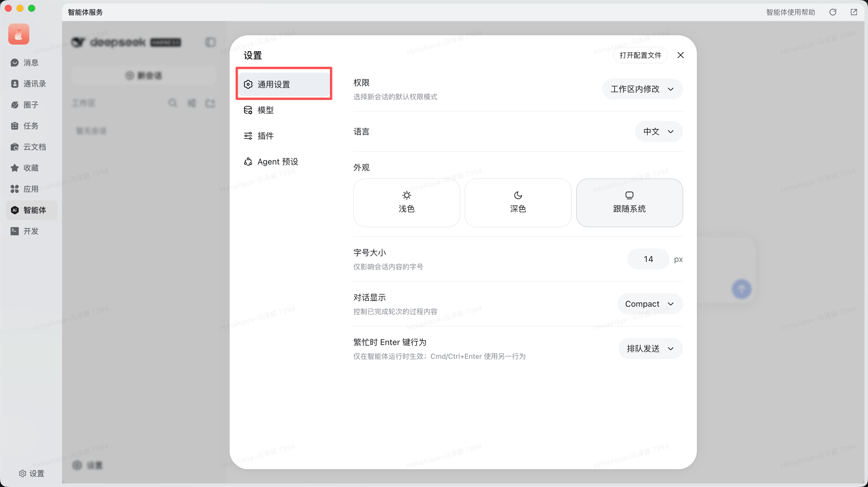Toggle the sidebar panel icon beside deepseek
This screenshot has width=868, height=487.
210,42
